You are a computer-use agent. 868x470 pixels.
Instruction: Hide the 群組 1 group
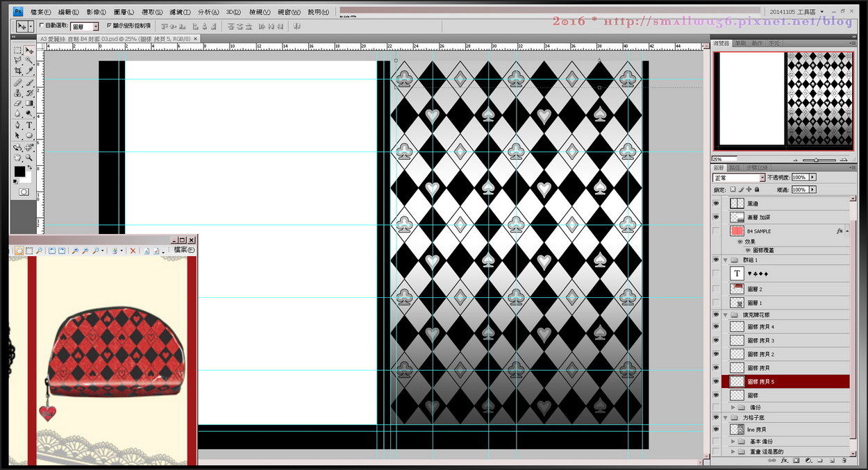tap(717, 259)
